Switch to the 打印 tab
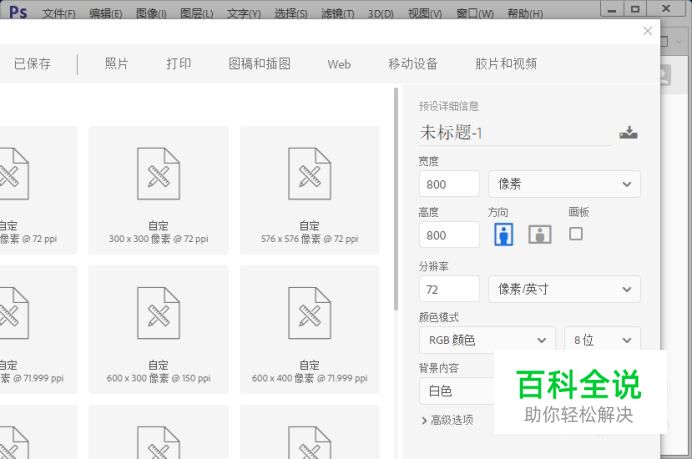 (x=179, y=64)
